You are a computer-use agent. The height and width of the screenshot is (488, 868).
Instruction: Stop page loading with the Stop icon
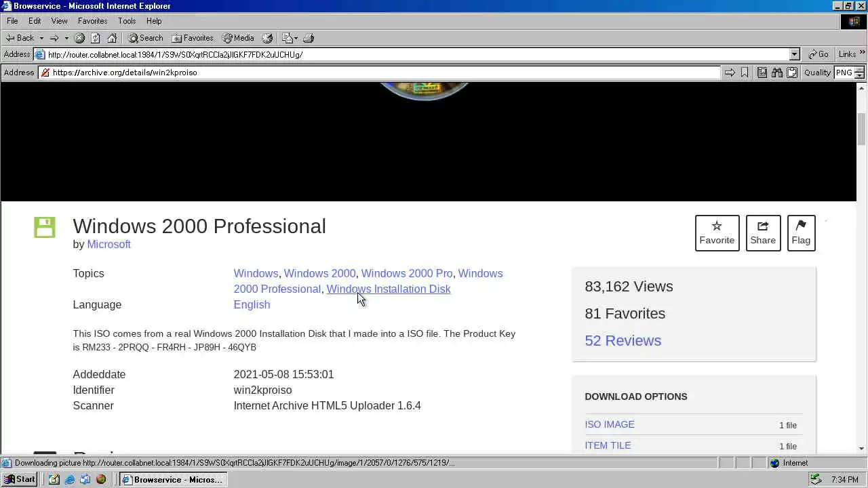(x=79, y=38)
